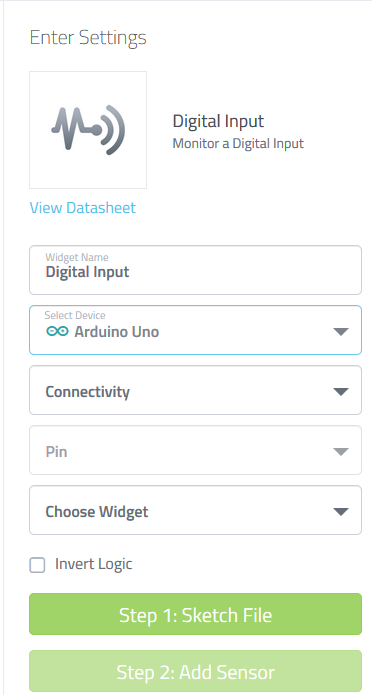Enable the Invert Logic checkbox
The width and height of the screenshot is (372, 695).
(x=37, y=565)
